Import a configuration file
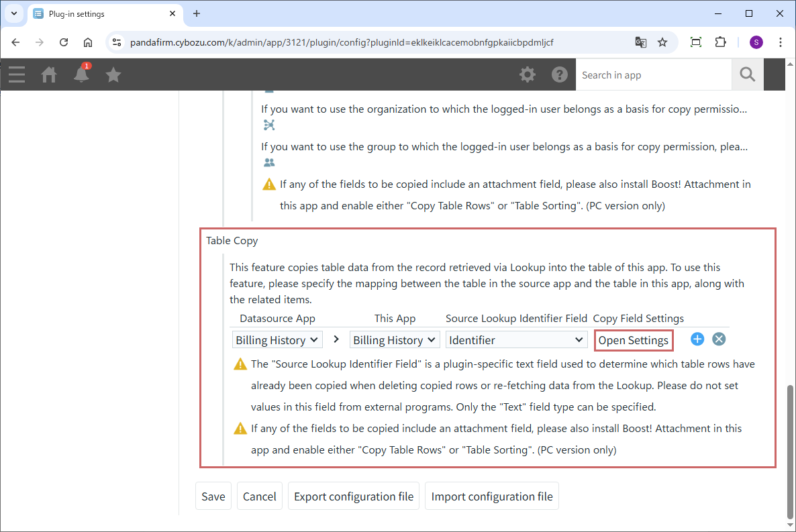Image resolution: width=796 pixels, height=532 pixels. pyautogui.click(x=492, y=496)
